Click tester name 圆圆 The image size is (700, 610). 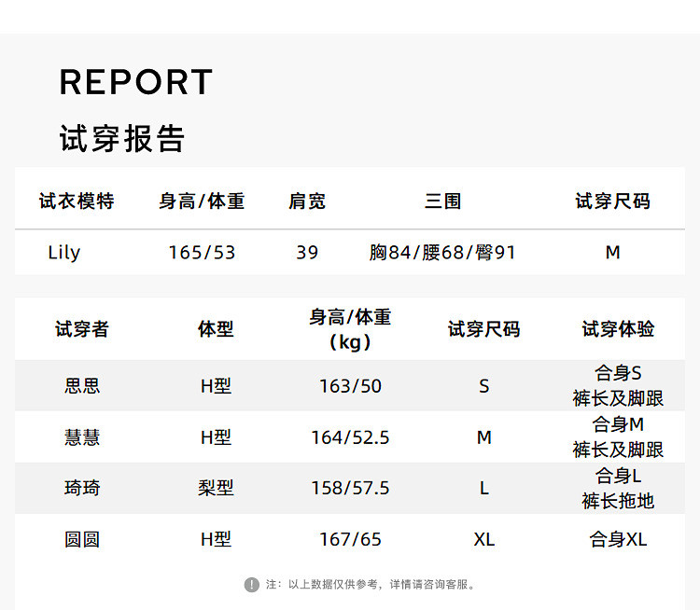82,539
